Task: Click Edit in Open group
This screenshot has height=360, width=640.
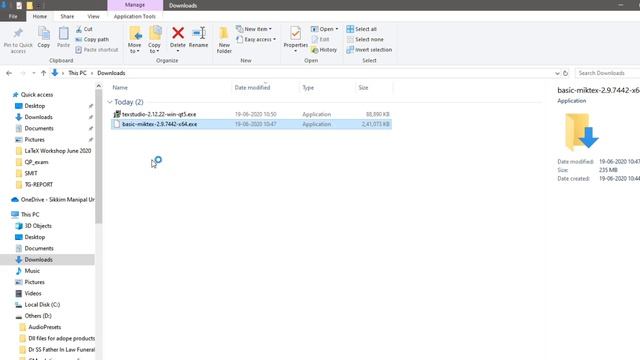Action: (x=320, y=39)
